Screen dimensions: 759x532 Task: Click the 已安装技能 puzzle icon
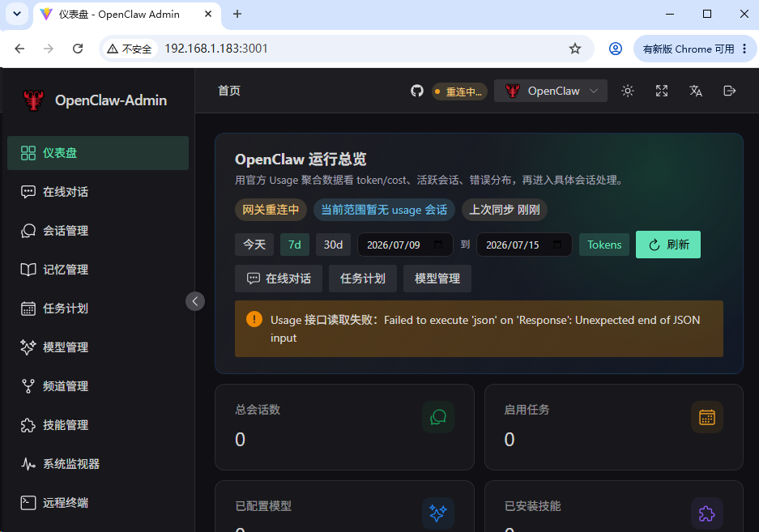[x=707, y=513]
